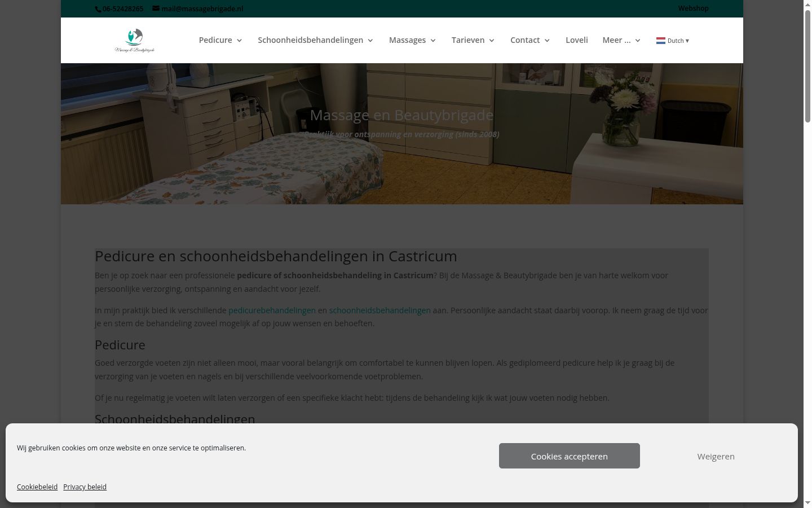Expand the Massages menu chevron

[433, 41]
